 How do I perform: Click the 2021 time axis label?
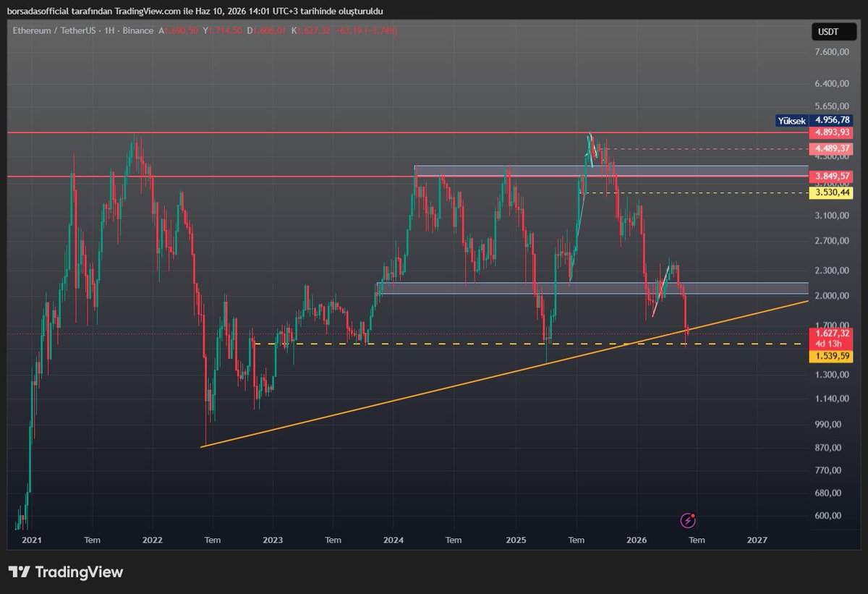pyautogui.click(x=32, y=540)
